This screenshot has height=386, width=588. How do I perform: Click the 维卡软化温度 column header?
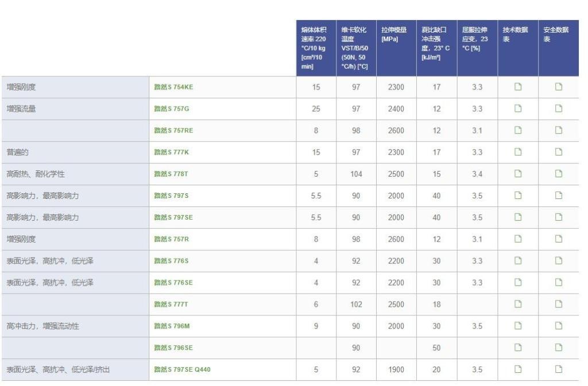[355, 48]
